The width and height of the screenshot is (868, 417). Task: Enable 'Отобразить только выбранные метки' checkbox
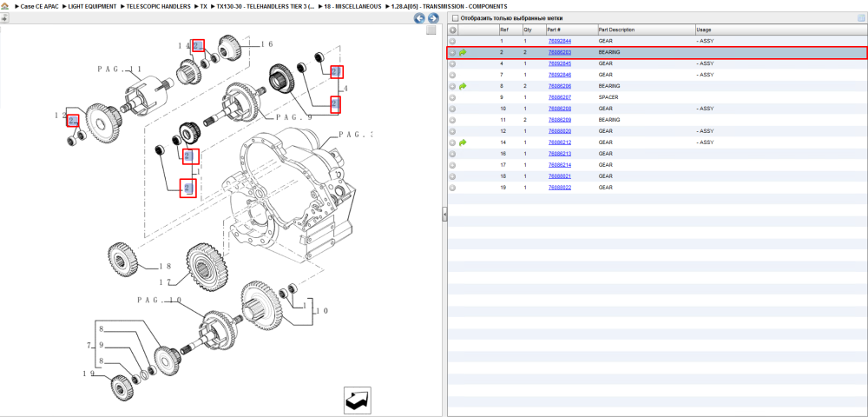click(x=455, y=18)
